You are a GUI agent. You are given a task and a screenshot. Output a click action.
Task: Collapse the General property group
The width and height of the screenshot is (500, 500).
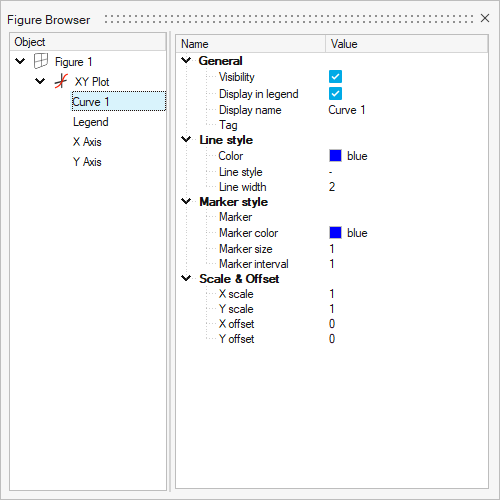pos(186,60)
